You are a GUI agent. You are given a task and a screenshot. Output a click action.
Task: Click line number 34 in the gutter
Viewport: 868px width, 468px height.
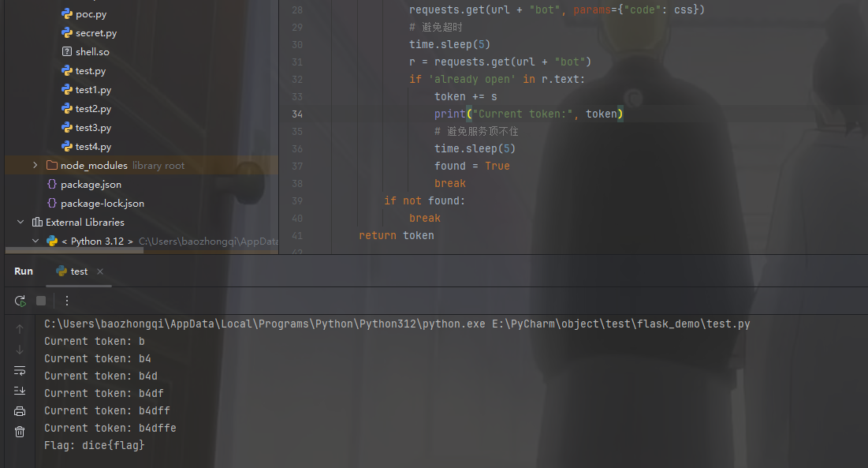coord(296,114)
